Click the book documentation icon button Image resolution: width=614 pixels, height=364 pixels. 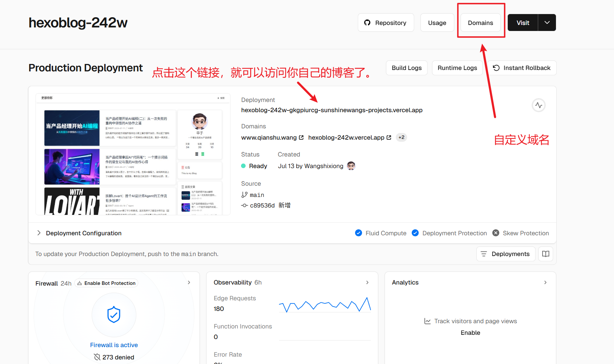(546, 254)
